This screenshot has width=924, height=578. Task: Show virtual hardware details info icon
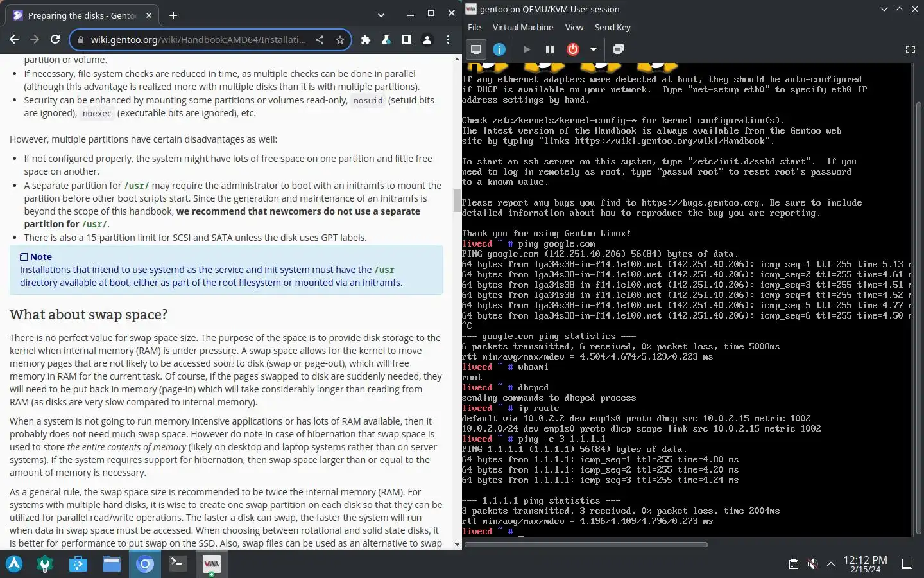click(499, 49)
